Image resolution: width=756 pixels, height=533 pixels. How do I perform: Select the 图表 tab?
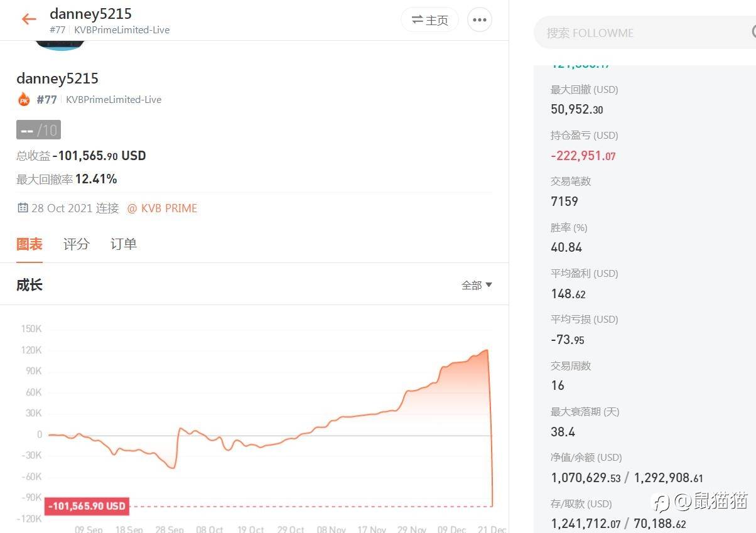[29, 244]
